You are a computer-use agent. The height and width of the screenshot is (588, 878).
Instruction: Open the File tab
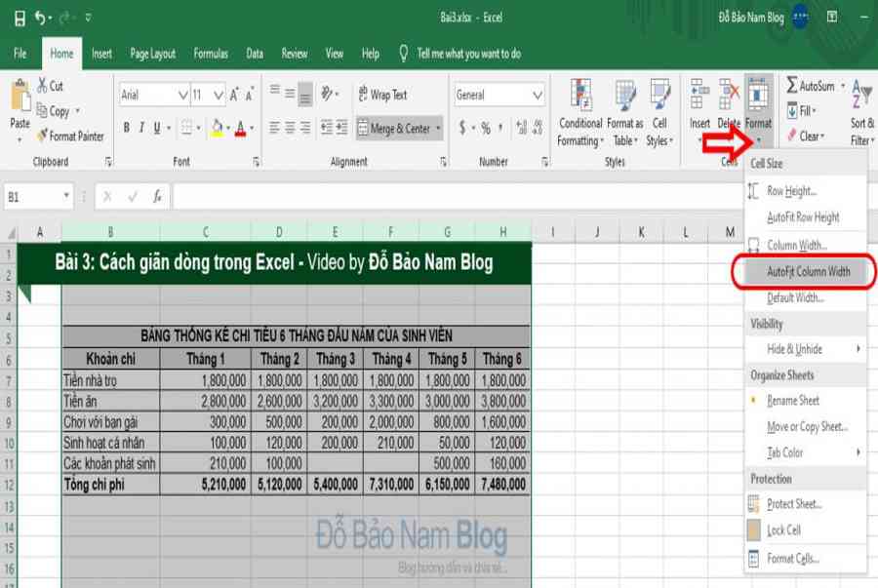(20, 54)
